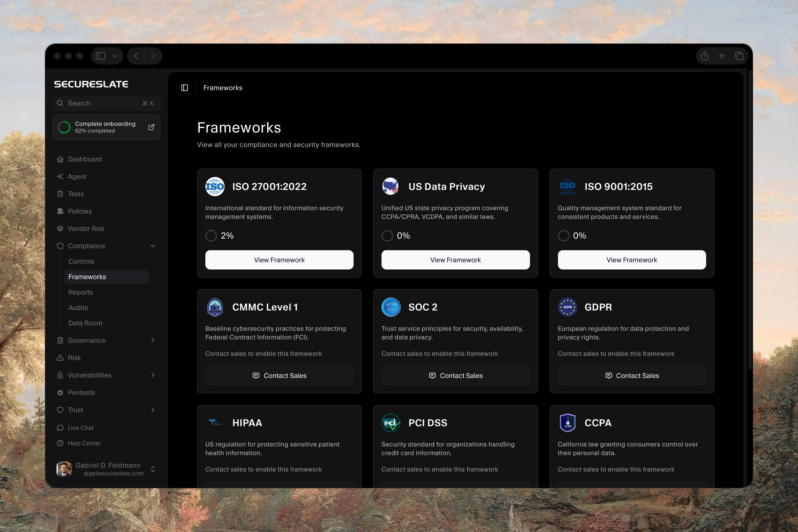Expand the Vulnerabilities section chevron
This screenshot has width=798, height=532.
click(153, 375)
